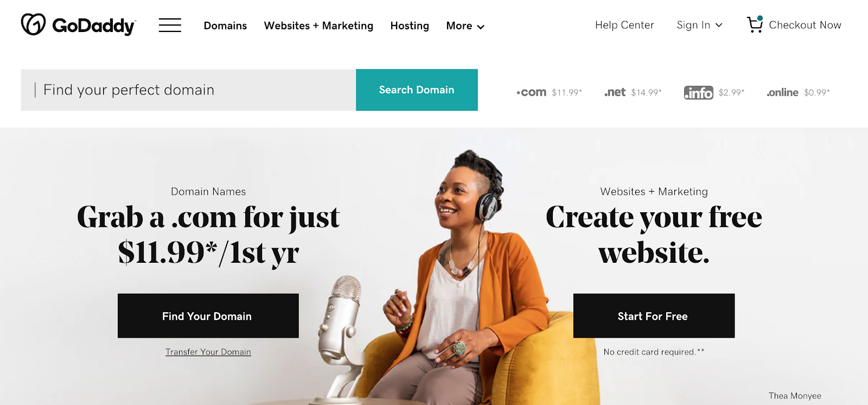
Task: Select the .net domain extension logo
Action: click(615, 92)
